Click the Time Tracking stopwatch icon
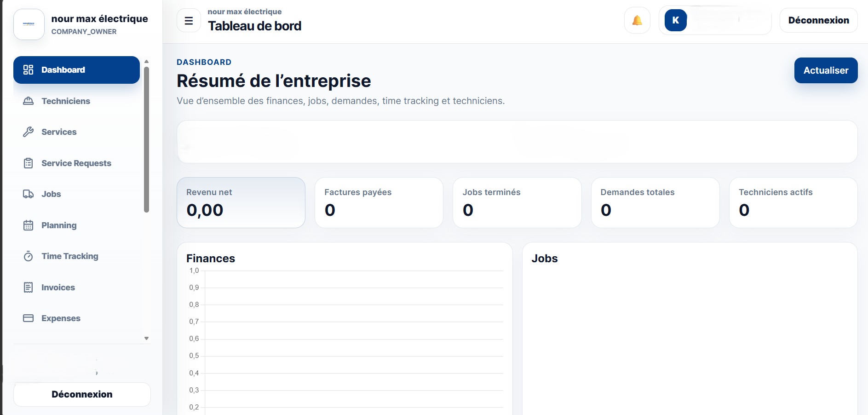 click(28, 256)
